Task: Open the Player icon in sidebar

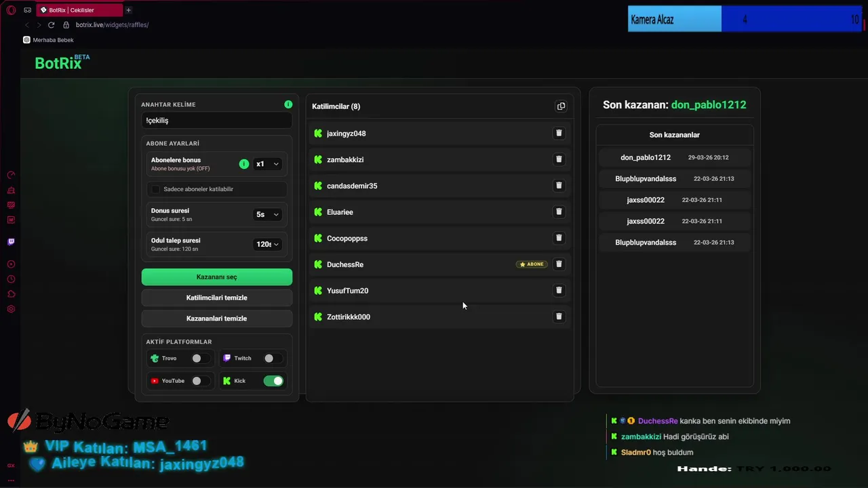Action: click(x=11, y=264)
